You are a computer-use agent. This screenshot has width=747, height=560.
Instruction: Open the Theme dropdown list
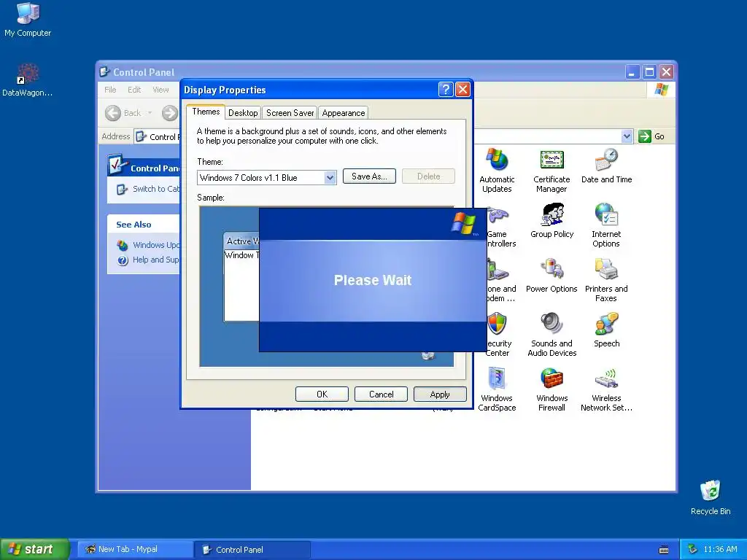(330, 178)
